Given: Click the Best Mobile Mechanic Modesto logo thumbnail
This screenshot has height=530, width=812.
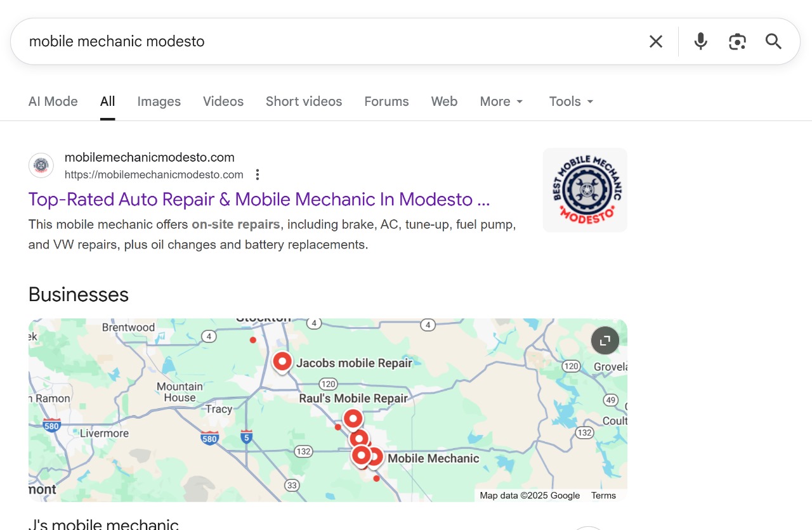Looking at the screenshot, I should click(x=585, y=190).
